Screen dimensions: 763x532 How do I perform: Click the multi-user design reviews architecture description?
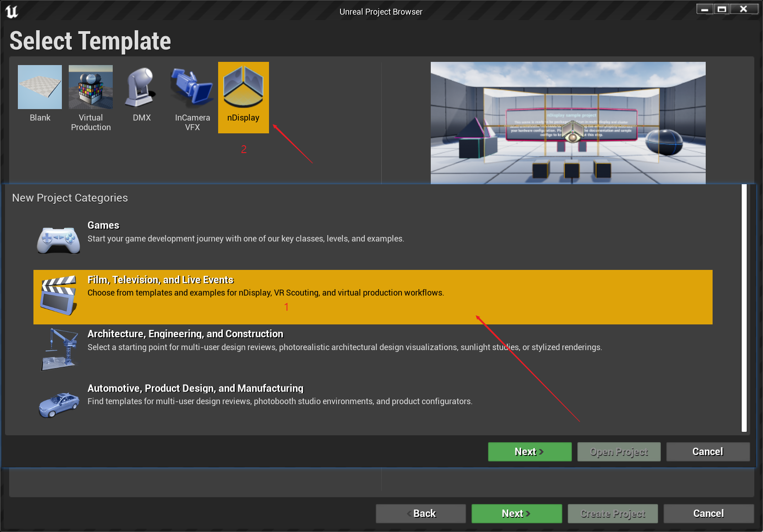(x=345, y=347)
